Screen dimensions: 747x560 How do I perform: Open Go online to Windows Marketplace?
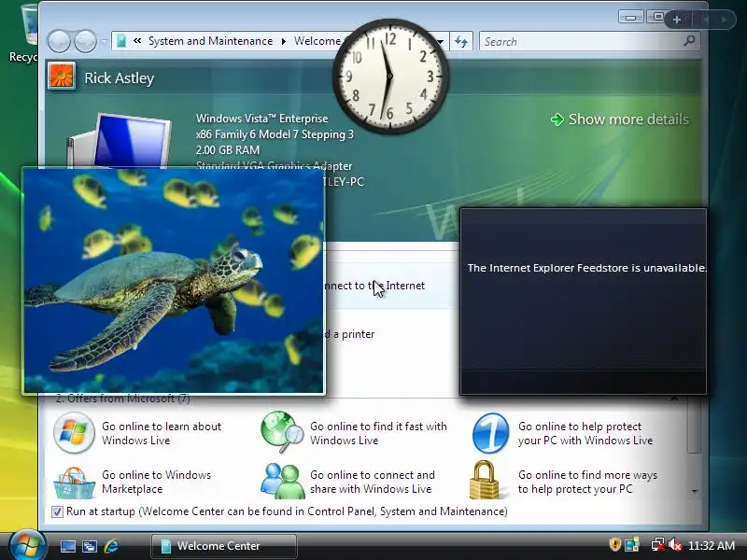coord(156,482)
